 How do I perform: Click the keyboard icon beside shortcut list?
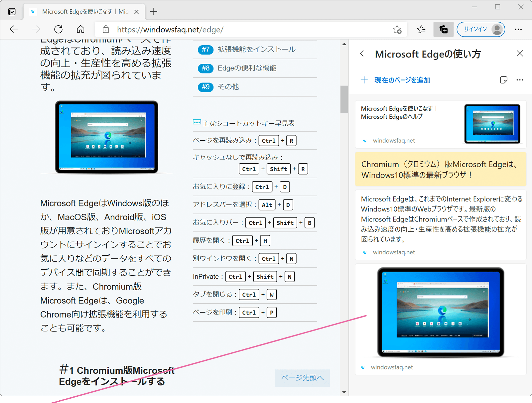197,122
